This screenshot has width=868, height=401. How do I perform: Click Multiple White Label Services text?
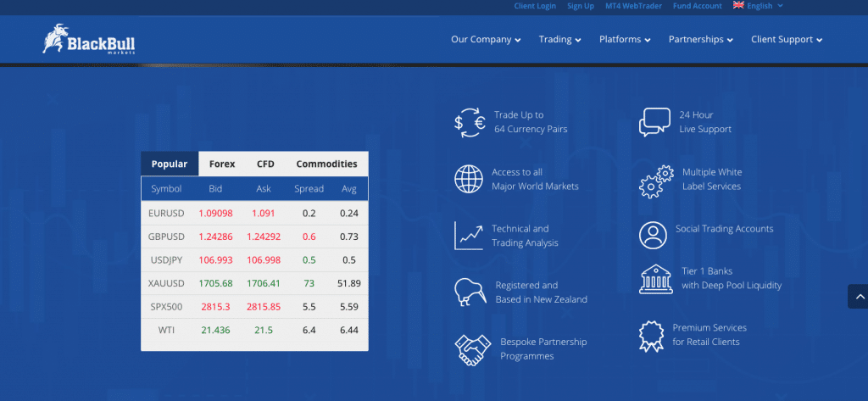click(x=711, y=179)
